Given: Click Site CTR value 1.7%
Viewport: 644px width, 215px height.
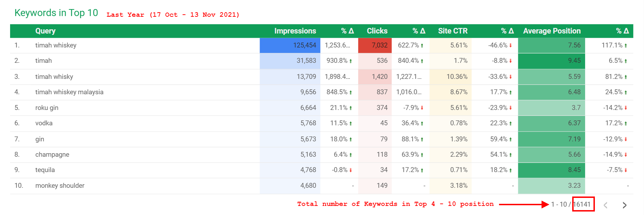Looking at the screenshot, I should (x=461, y=61).
